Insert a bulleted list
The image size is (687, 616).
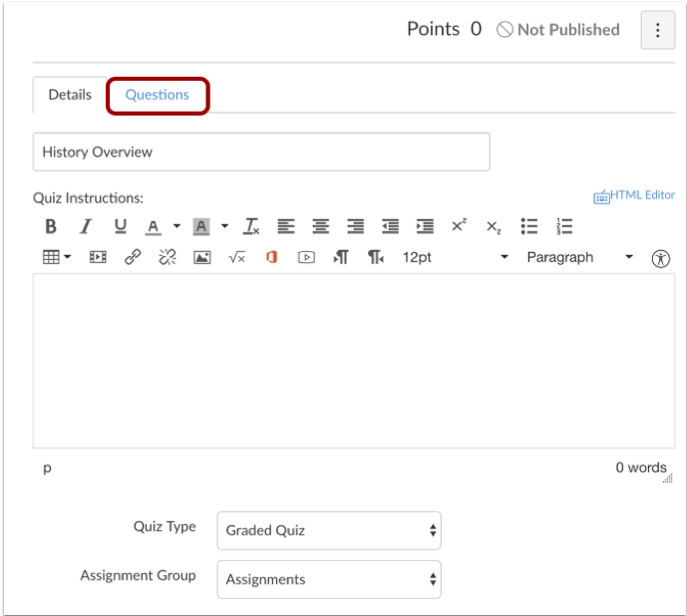click(529, 226)
